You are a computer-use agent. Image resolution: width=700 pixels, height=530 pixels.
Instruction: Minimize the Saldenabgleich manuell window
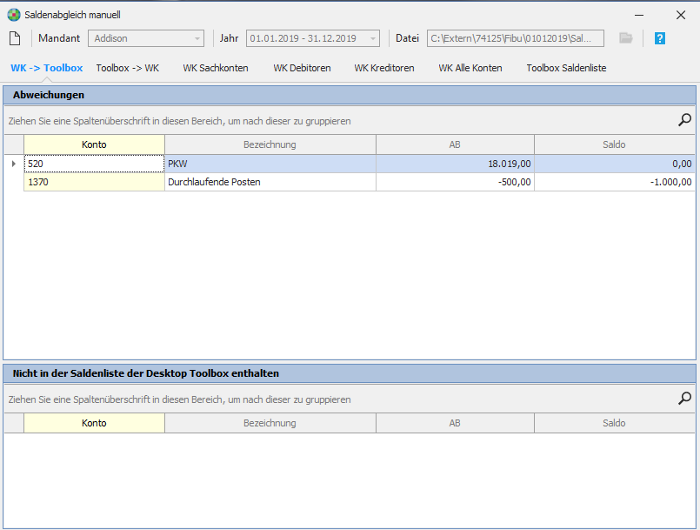639,15
